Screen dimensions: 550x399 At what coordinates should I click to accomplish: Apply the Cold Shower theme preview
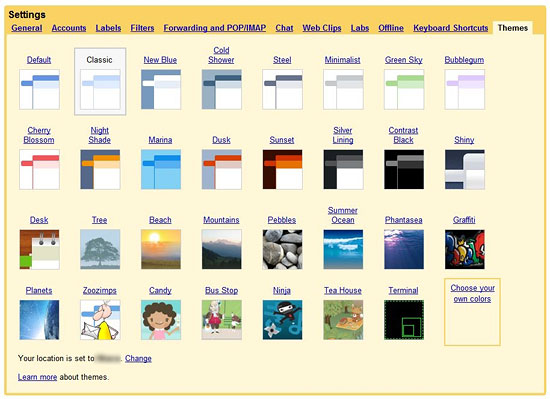tap(222, 89)
